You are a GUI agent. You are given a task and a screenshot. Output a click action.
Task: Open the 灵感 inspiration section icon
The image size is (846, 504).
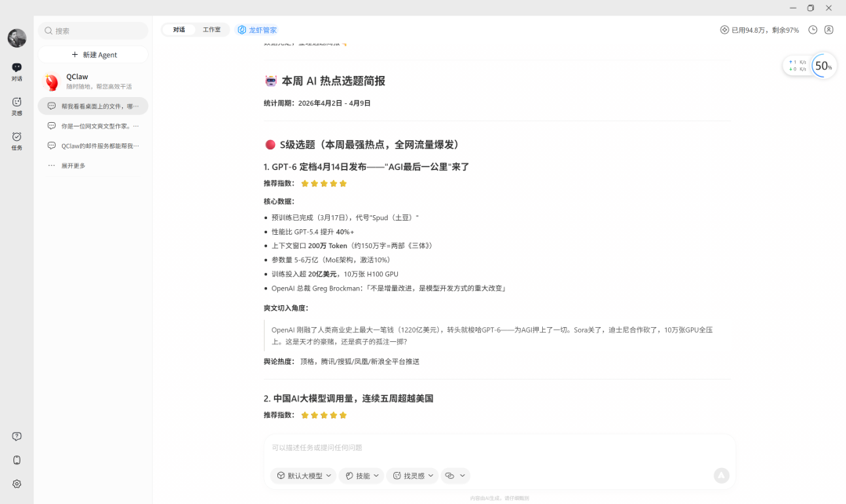pyautogui.click(x=16, y=106)
